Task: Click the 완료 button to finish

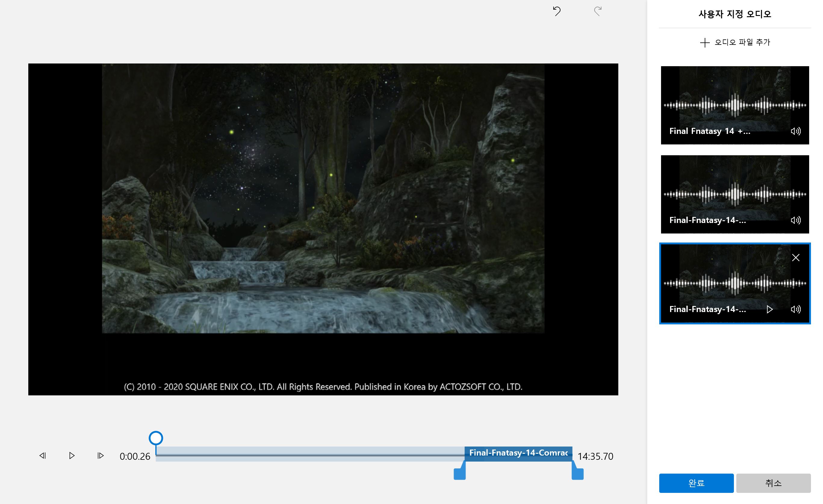Action: tap(696, 483)
